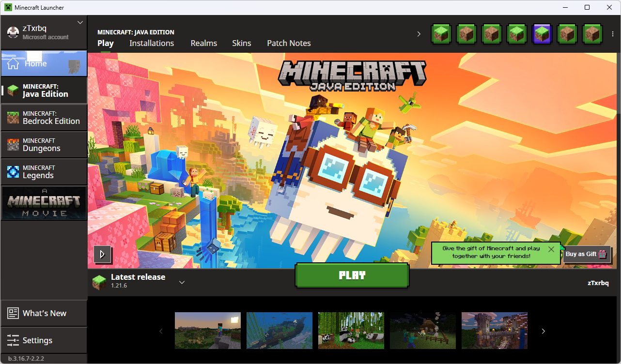Minimize the Minecraft Launcher window
Viewport: 621px width, 364px height.
click(x=565, y=7)
